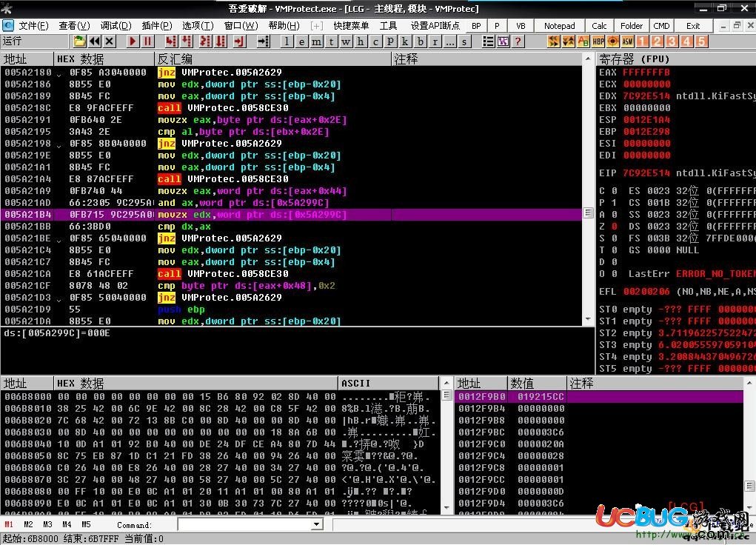This screenshot has height=545, width=756.
Task: Click orange numbered button 3
Action: point(672,41)
